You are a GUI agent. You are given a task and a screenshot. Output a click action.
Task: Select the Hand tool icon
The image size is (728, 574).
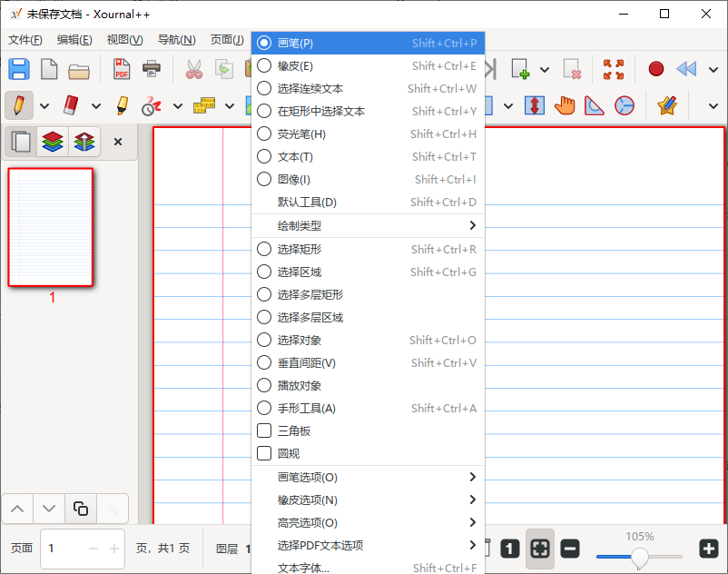(x=565, y=105)
